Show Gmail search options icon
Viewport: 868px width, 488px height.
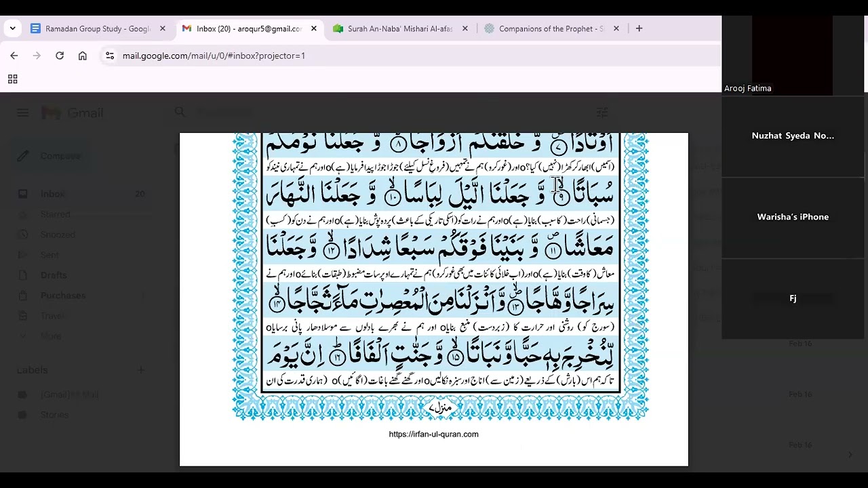(x=602, y=112)
